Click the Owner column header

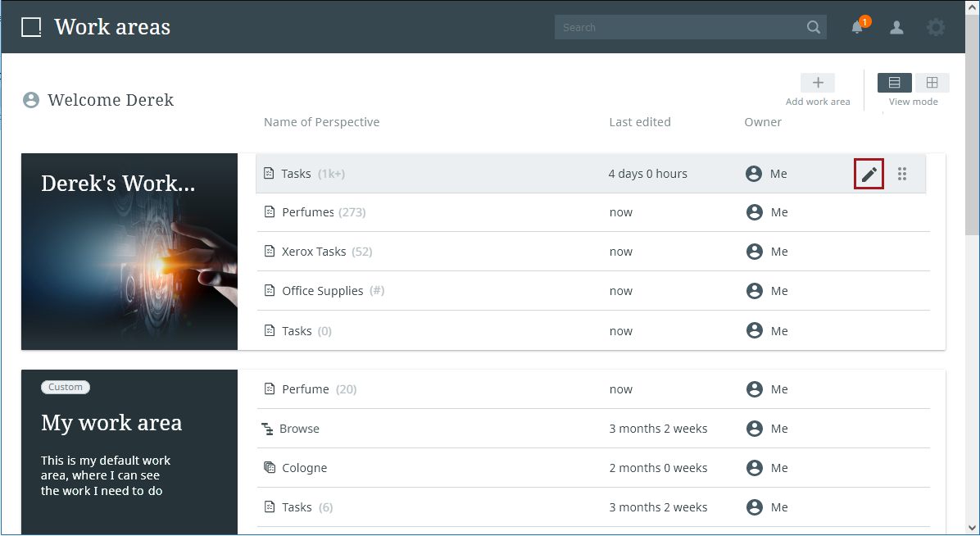pos(762,122)
